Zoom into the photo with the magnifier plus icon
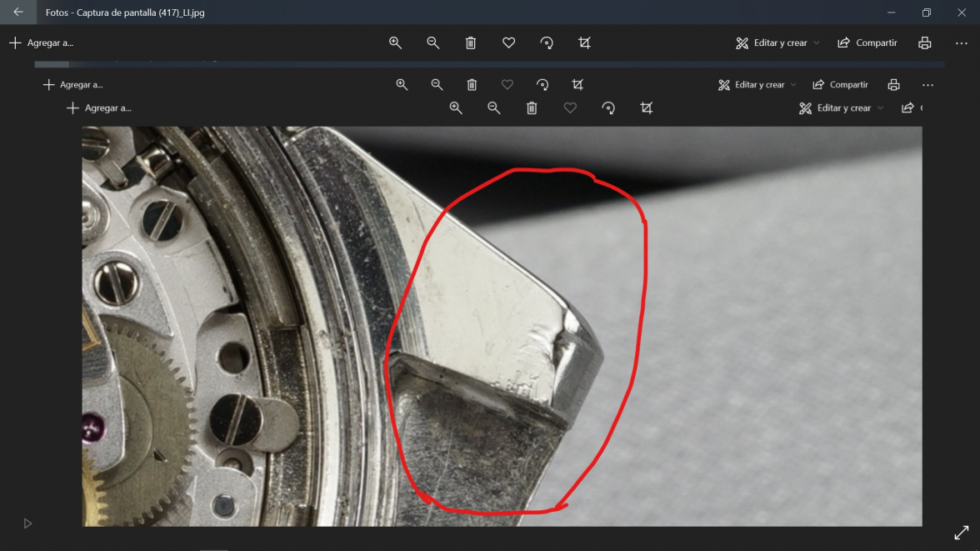This screenshot has width=980, height=551. coord(395,43)
